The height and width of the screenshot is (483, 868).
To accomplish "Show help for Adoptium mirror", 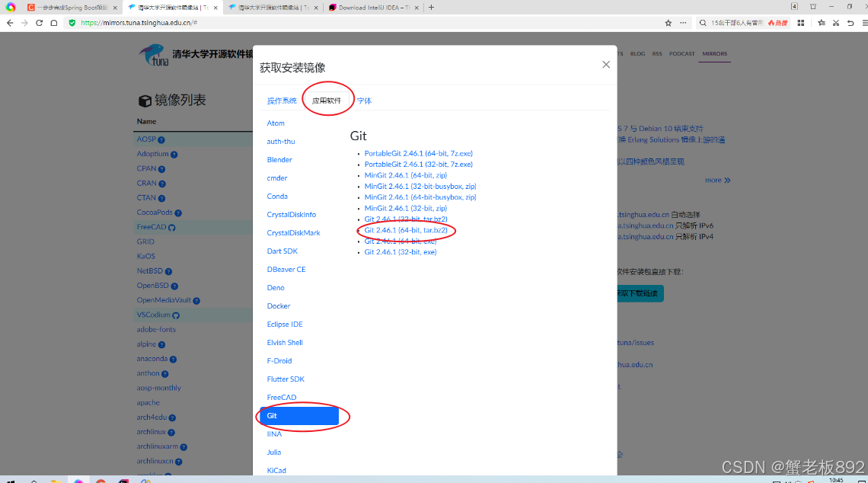I will click(x=174, y=155).
